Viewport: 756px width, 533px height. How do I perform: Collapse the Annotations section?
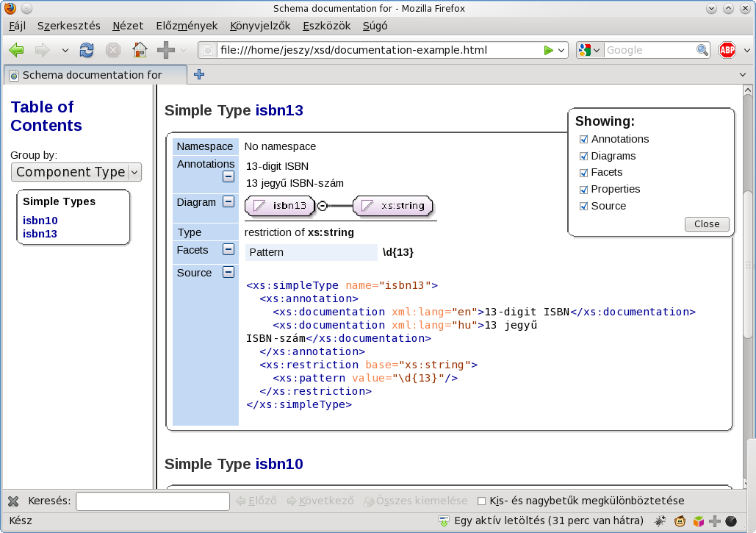click(x=228, y=176)
